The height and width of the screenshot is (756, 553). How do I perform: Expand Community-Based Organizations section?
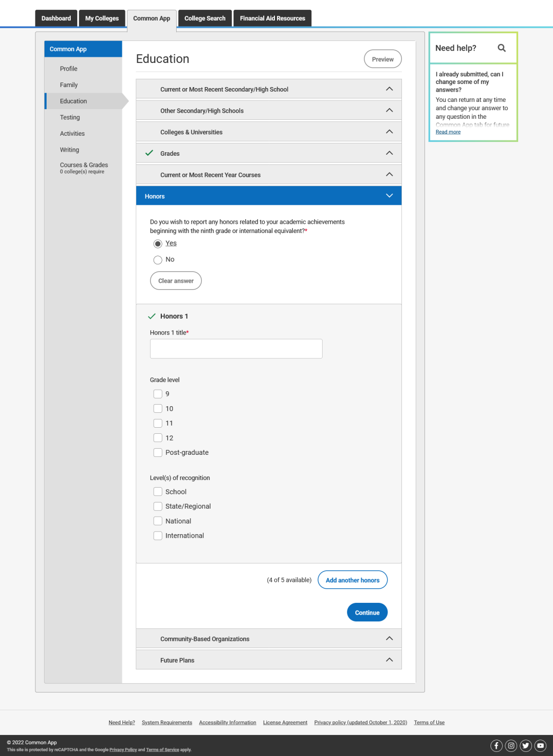[x=269, y=639]
